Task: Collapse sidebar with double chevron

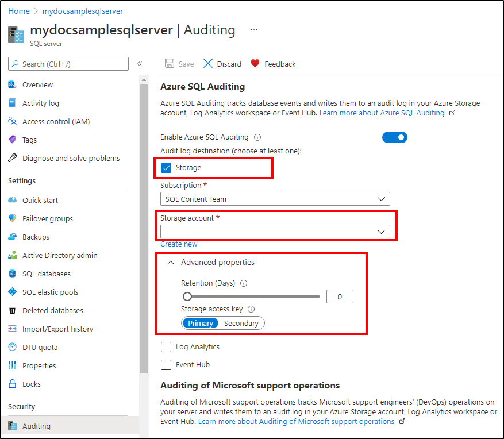Action: click(140, 64)
